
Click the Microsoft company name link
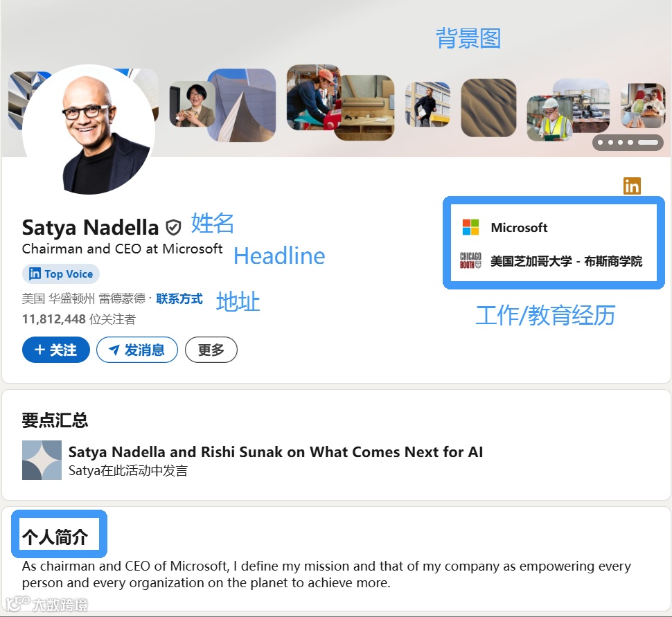click(x=519, y=228)
